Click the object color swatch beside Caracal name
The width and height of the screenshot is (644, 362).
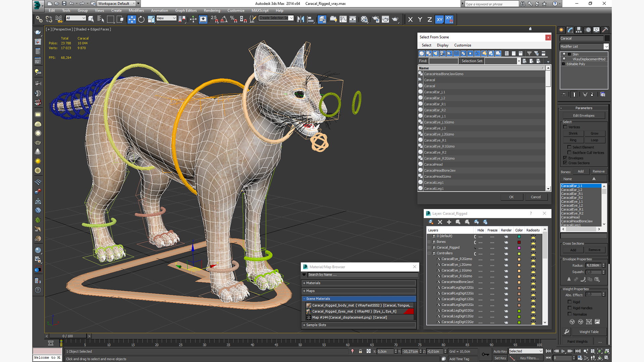[x=607, y=38]
